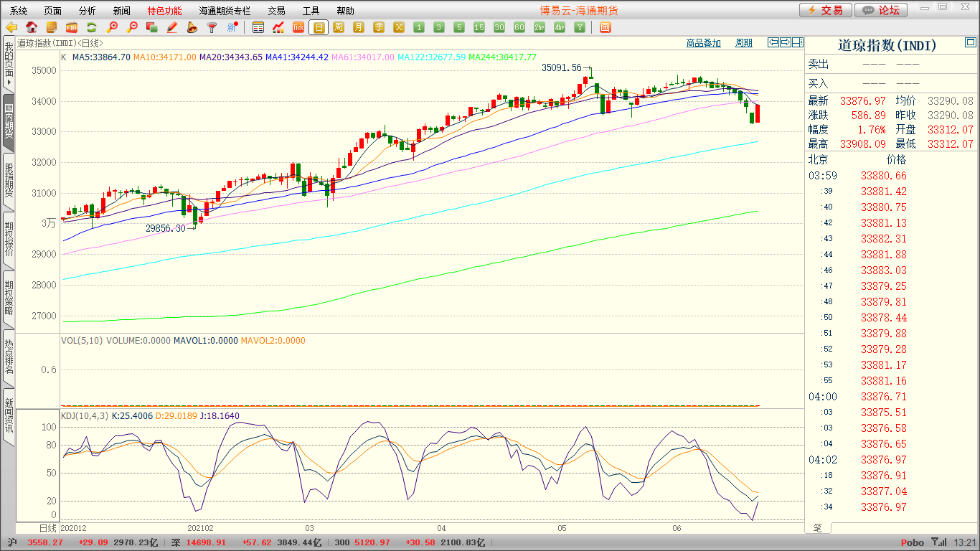The width and height of the screenshot is (980, 551).
Task: Open the 交易 menu
Action: click(x=276, y=11)
